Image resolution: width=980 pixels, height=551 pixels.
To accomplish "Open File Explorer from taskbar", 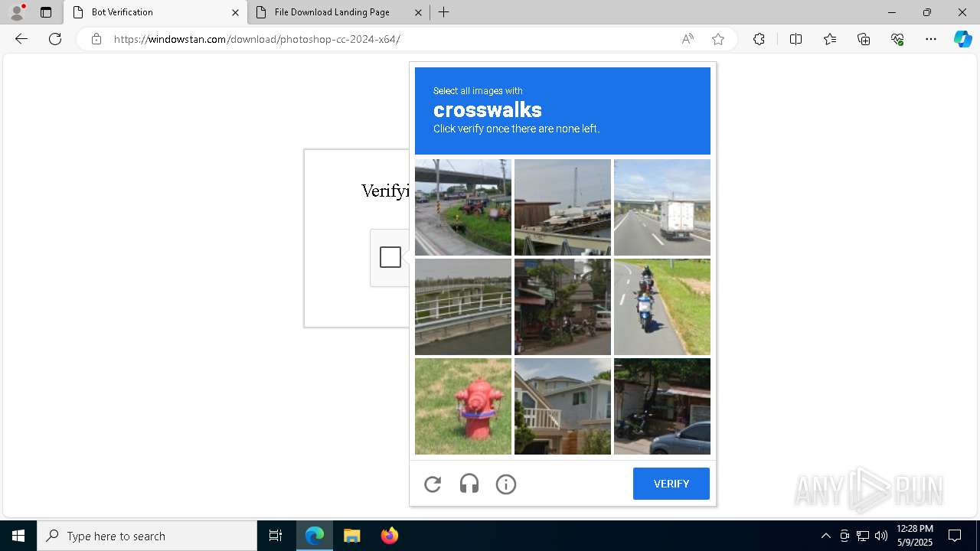I will (351, 536).
